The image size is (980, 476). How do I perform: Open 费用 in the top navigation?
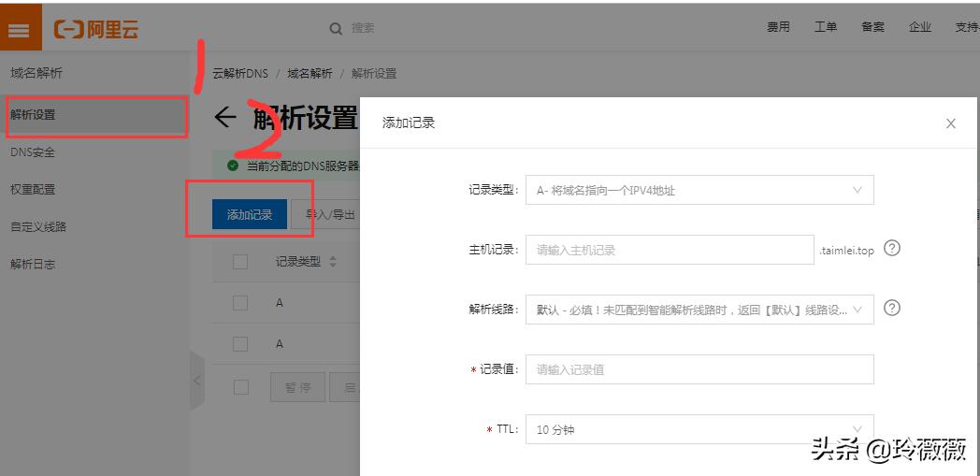tap(778, 27)
